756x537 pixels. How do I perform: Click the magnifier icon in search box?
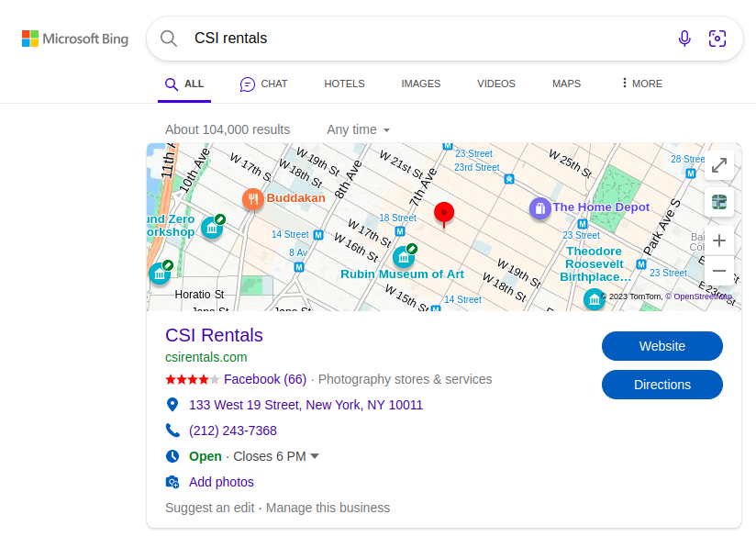click(x=169, y=39)
